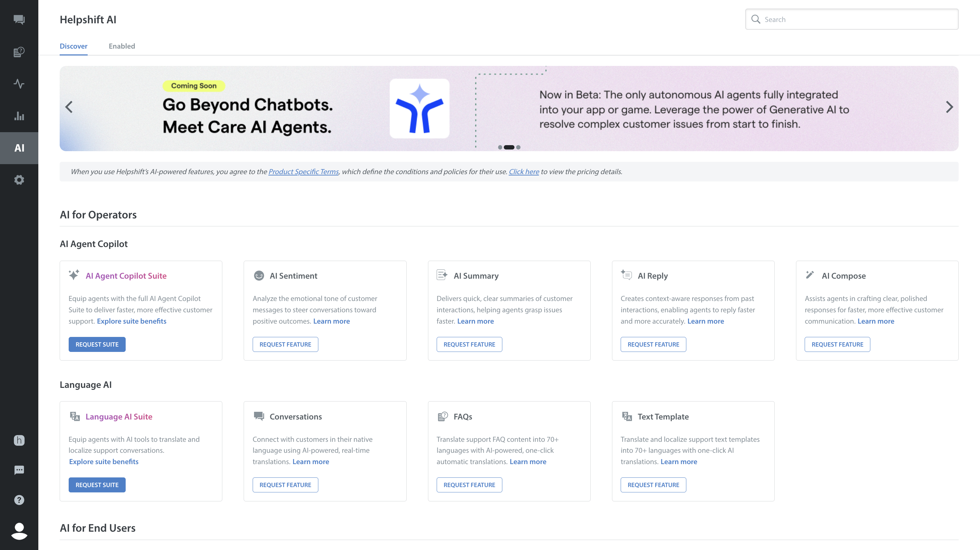
Task: Click the Helpshift 'h' logo icon
Action: (x=19, y=440)
